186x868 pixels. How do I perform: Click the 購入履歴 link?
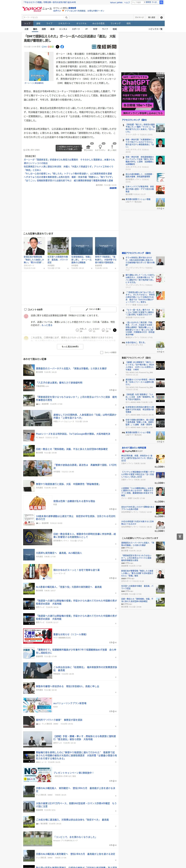point(152,18)
